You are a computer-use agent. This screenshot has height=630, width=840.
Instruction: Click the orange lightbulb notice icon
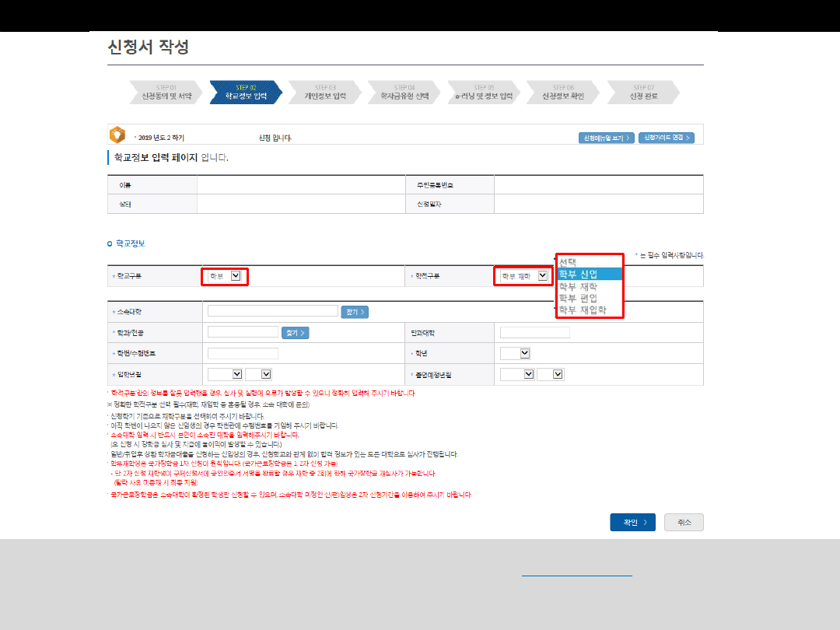click(x=117, y=134)
